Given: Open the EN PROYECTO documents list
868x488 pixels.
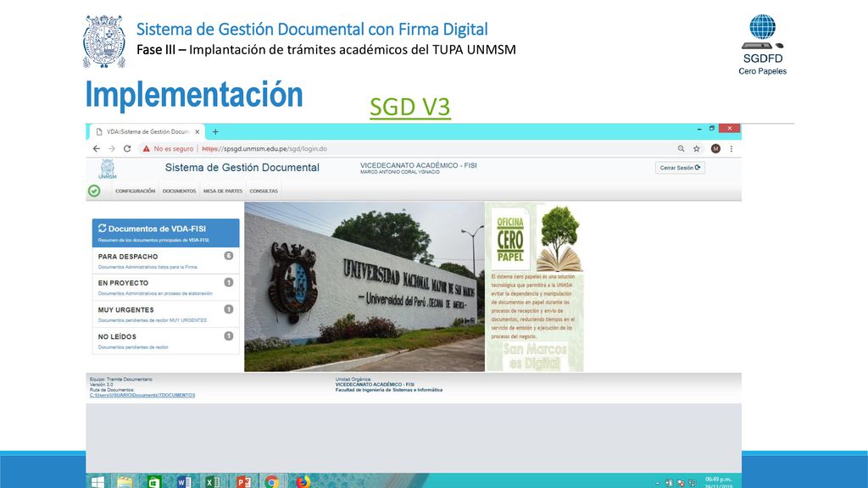Looking at the screenshot, I should tap(165, 288).
